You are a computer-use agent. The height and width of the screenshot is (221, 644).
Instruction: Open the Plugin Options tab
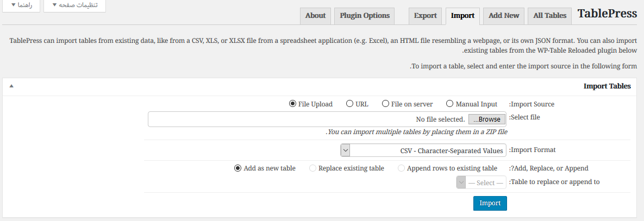(365, 16)
